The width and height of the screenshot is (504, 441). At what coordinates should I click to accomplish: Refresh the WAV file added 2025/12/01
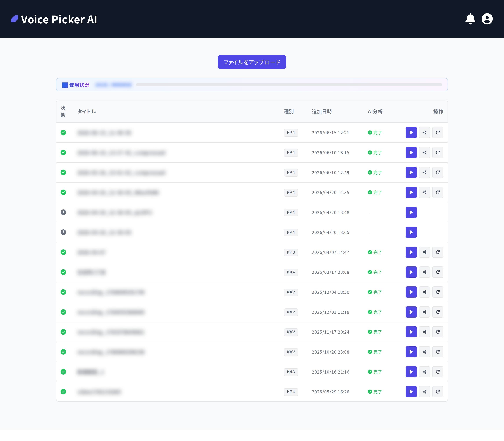(438, 312)
